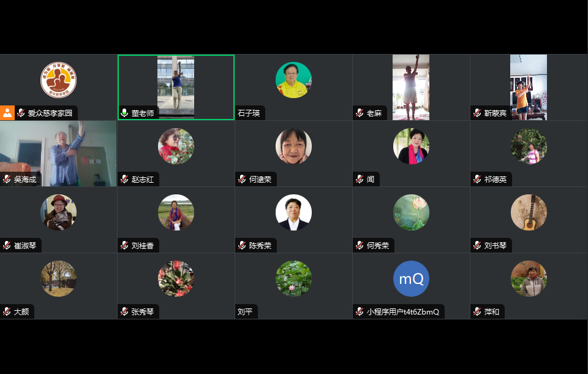
Task: Select 吴海成's video feed
Action: (59, 153)
